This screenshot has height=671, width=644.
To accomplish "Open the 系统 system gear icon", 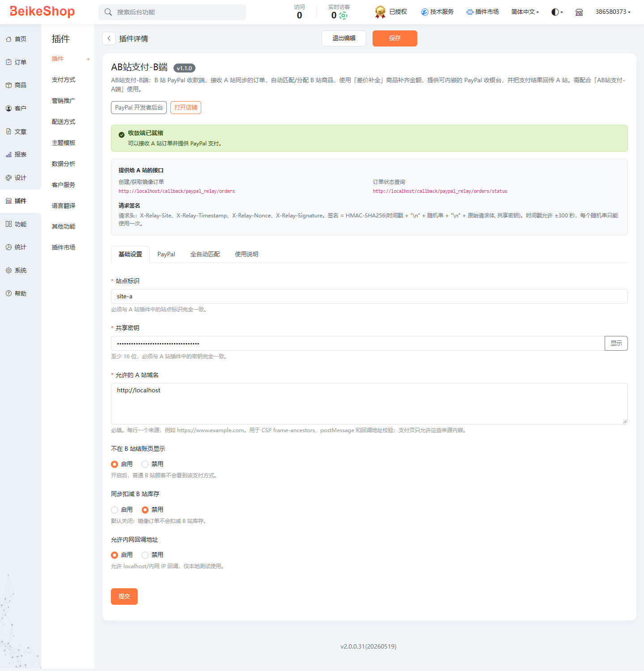I will click(x=8, y=270).
